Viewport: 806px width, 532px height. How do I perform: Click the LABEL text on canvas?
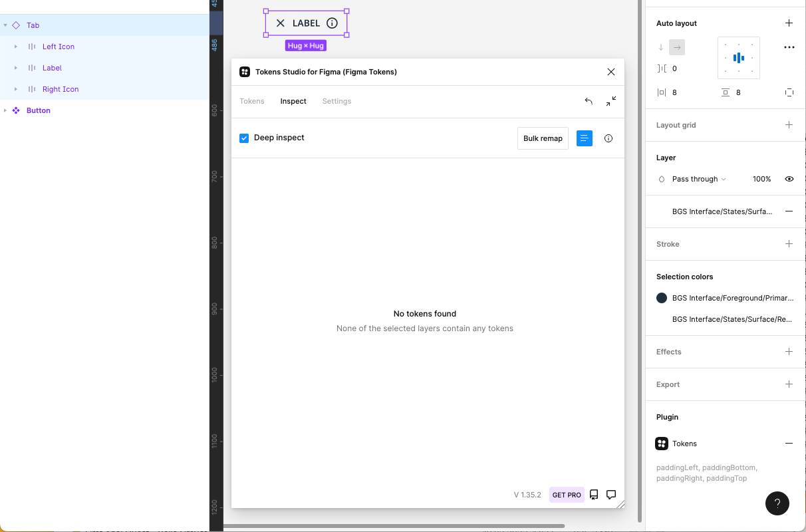(x=306, y=23)
